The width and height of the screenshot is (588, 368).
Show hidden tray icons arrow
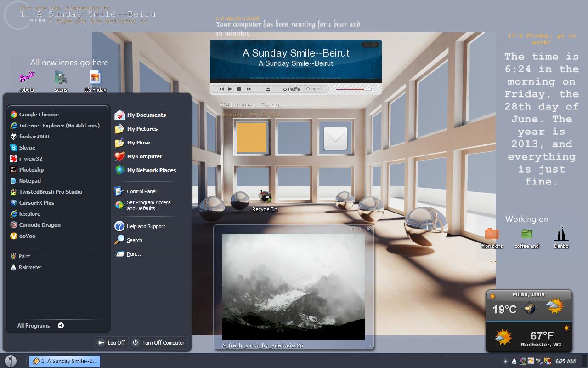pyautogui.click(x=505, y=361)
